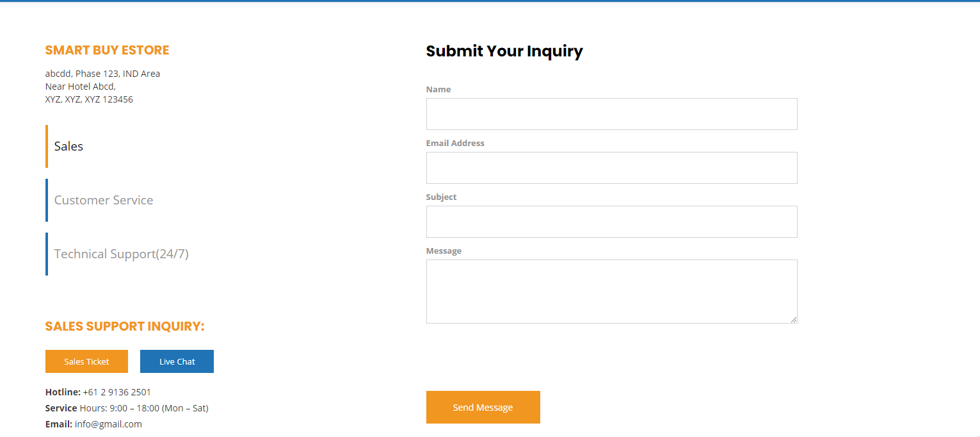This screenshot has height=437, width=980.
Task: Click the Message field label
Action: pyautogui.click(x=444, y=251)
